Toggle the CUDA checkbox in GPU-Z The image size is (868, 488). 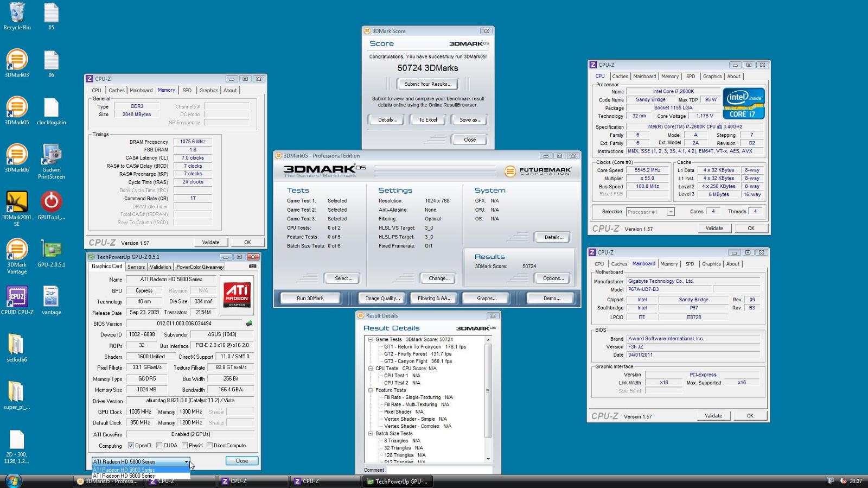tap(159, 446)
